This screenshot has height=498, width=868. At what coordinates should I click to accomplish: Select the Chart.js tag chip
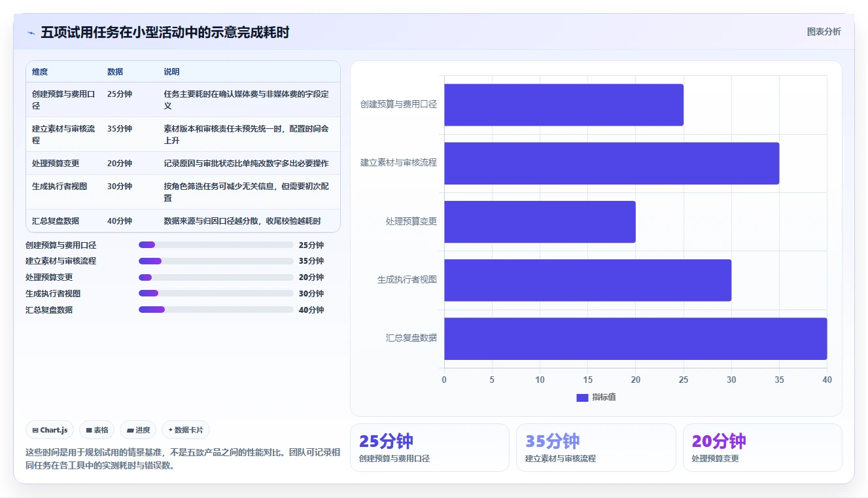50,430
